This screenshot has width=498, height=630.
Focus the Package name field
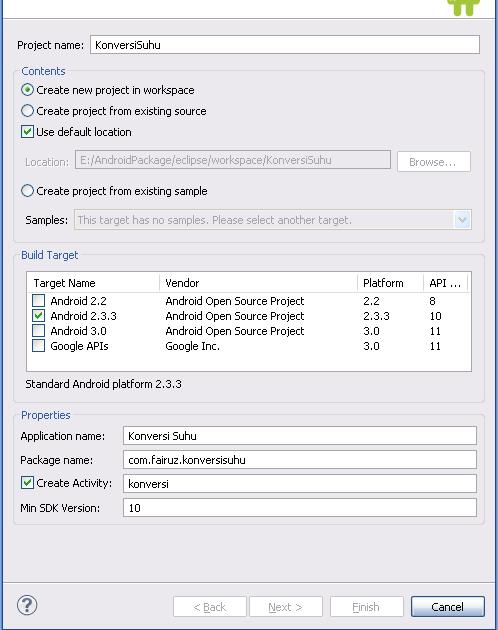(300, 460)
